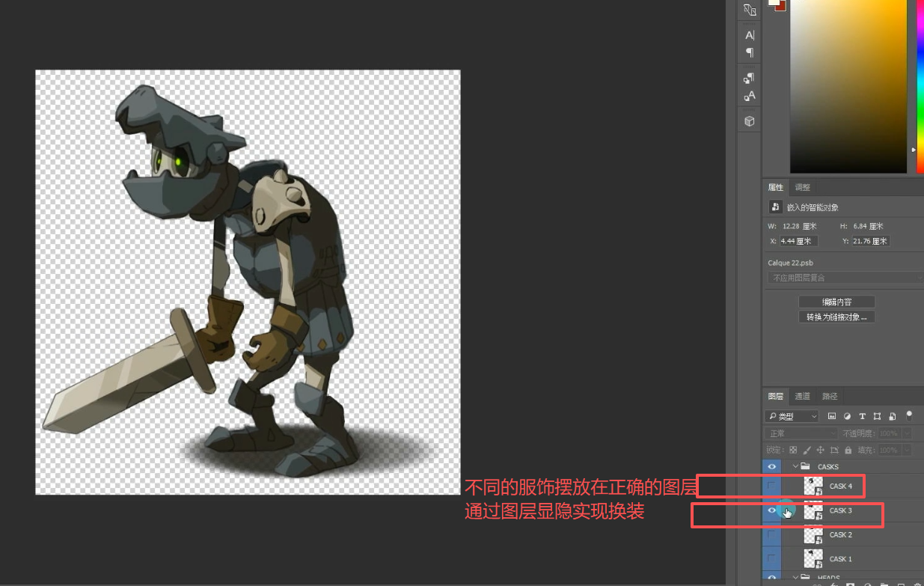Click lock position move icon

[821, 450]
